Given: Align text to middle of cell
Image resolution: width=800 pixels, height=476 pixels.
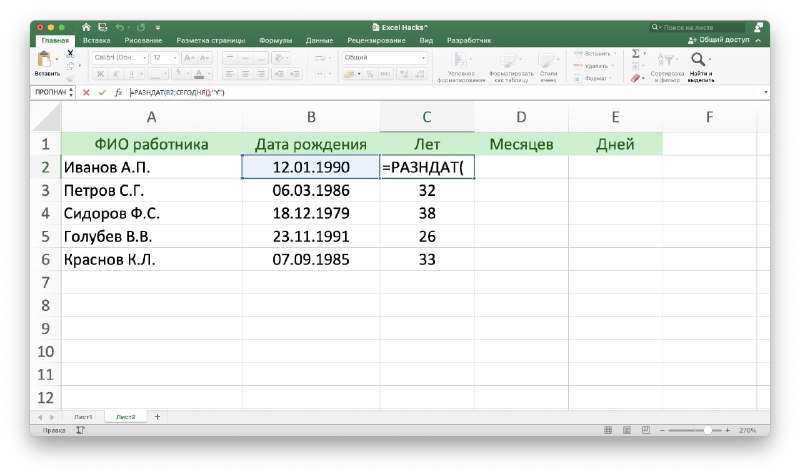Looking at the screenshot, I should coord(245,58).
